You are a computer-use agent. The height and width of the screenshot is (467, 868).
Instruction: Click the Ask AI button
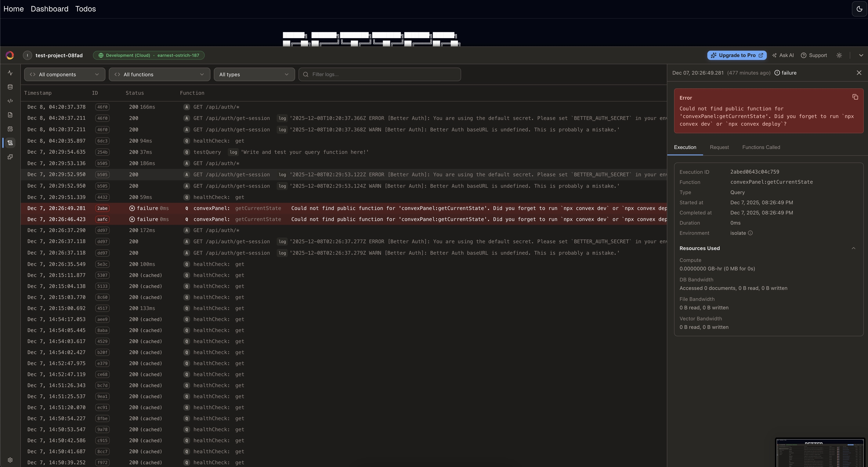coord(783,55)
